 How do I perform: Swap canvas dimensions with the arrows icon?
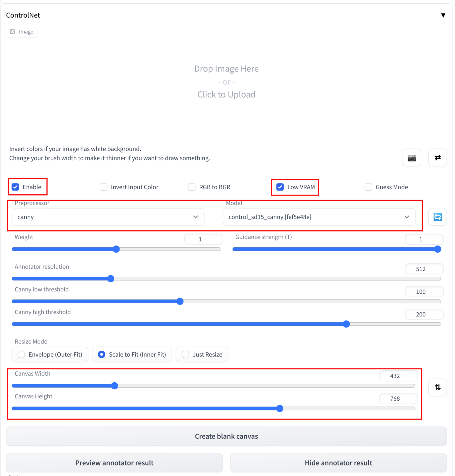(x=437, y=387)
